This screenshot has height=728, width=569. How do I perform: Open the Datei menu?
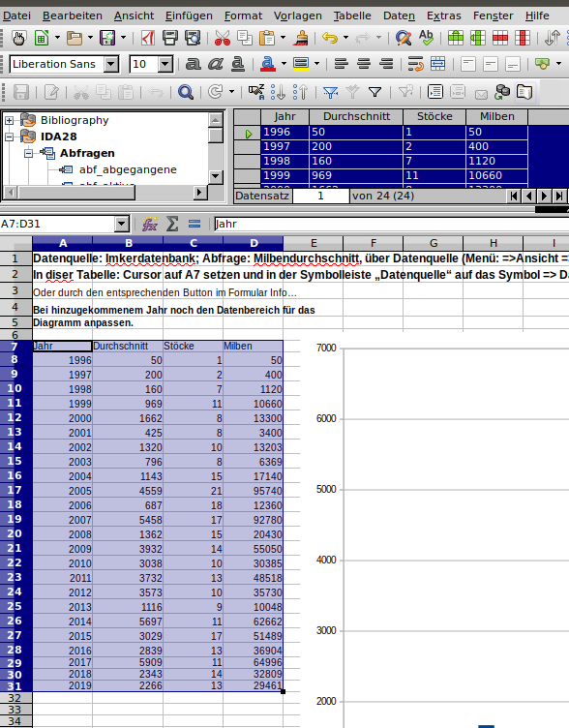point(16,15)
